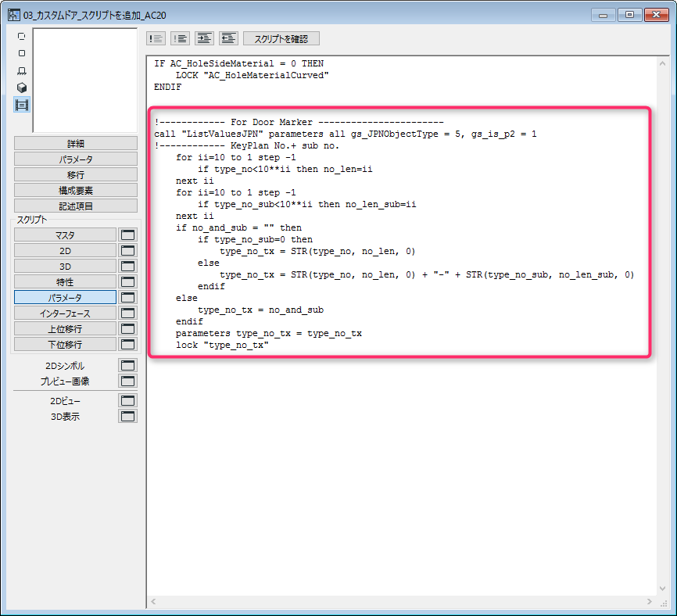Open 2Dシンボル in separate window
The width and height of the screenshot is (677, 616).
click(x=127, y=365)
